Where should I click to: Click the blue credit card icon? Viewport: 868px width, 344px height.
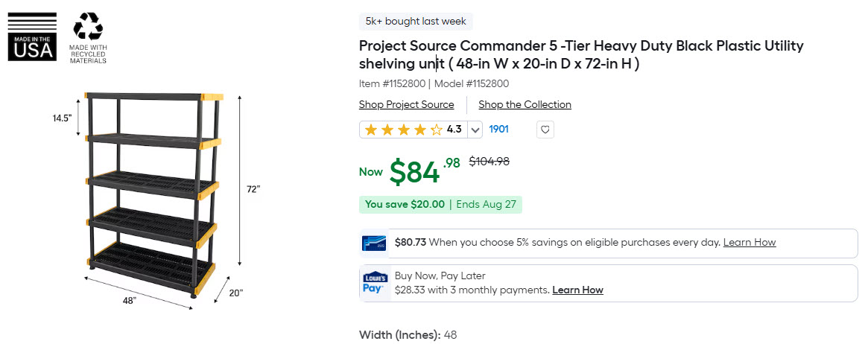pyautogui.click(x=374, y=243)
